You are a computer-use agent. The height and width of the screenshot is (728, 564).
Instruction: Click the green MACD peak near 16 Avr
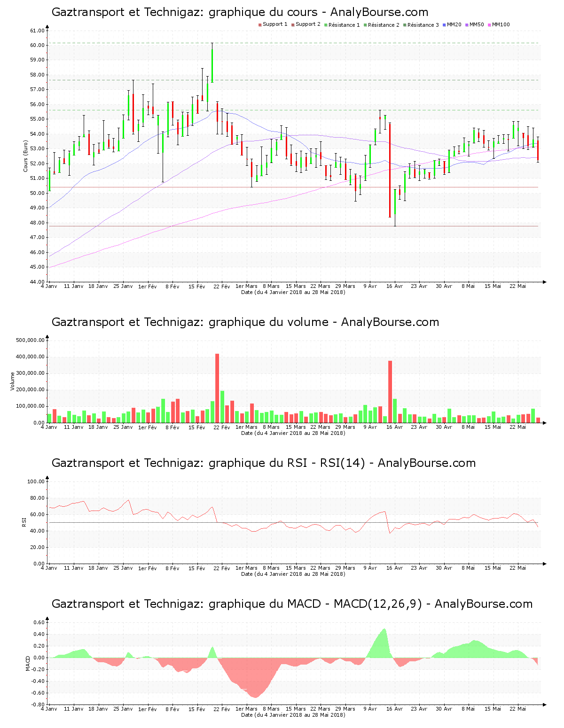click(x=384, y=643)
